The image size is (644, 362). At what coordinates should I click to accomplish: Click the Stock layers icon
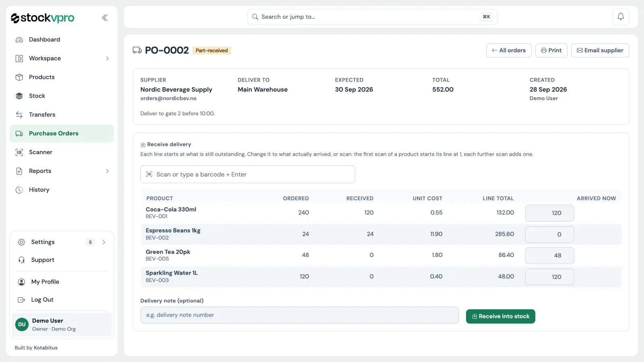19,96
